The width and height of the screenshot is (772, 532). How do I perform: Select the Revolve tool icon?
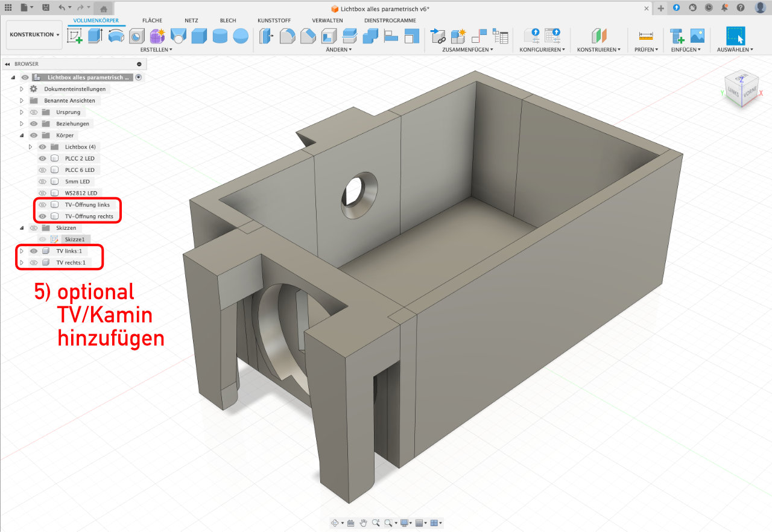[116, 36]
